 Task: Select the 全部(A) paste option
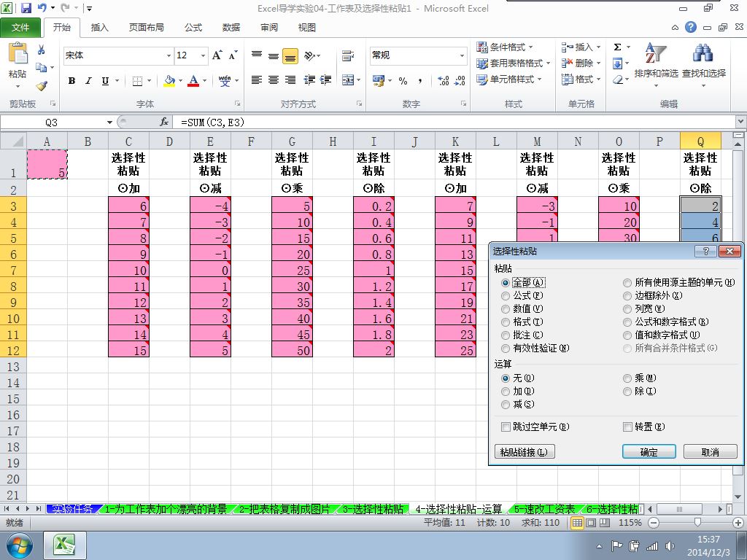506,283
